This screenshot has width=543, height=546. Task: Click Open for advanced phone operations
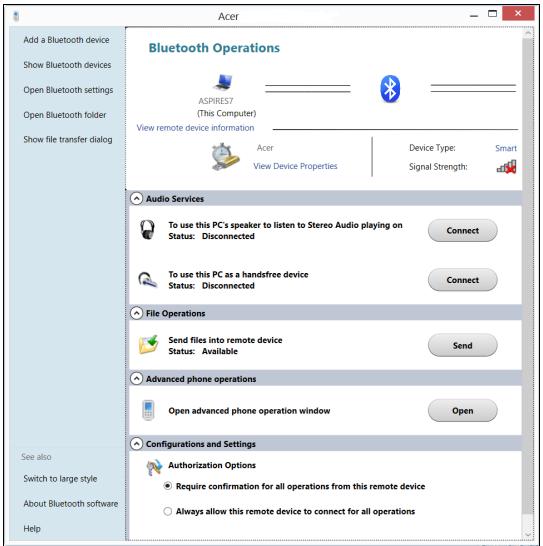(463, 411)
